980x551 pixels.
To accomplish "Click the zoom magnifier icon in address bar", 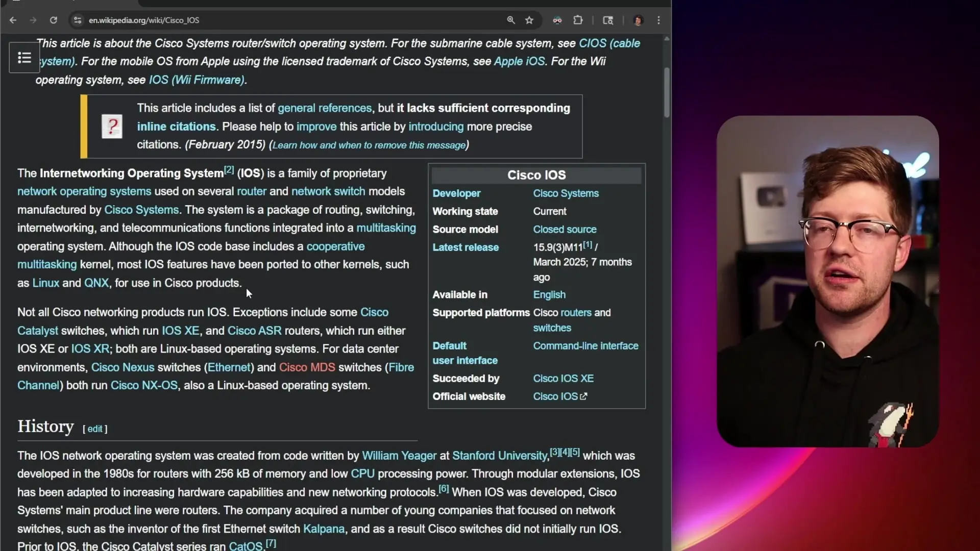I will click(511, 20).
